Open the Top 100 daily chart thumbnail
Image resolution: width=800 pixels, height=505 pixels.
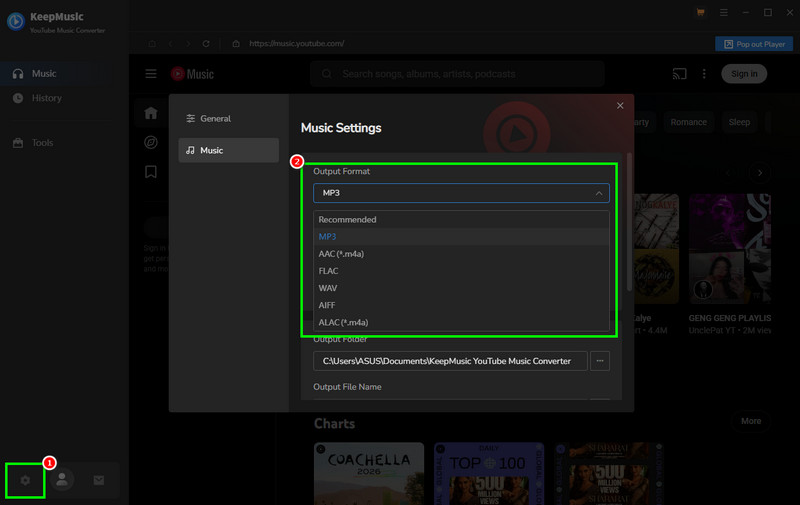[x=489, y=473]
